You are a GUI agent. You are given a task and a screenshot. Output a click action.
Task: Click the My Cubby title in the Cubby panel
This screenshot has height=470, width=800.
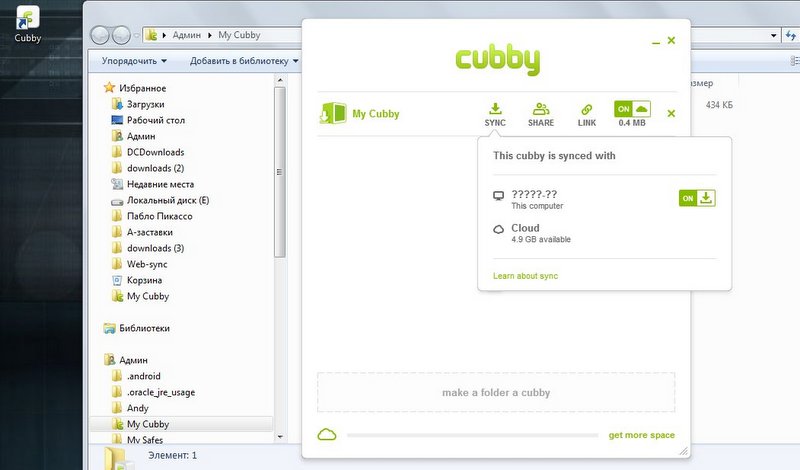[x=376, y=114]
